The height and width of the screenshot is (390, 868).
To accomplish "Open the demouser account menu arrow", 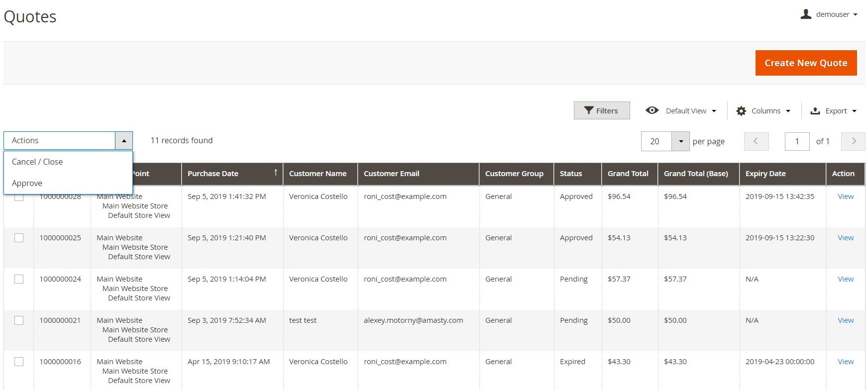I will [855, 14].
